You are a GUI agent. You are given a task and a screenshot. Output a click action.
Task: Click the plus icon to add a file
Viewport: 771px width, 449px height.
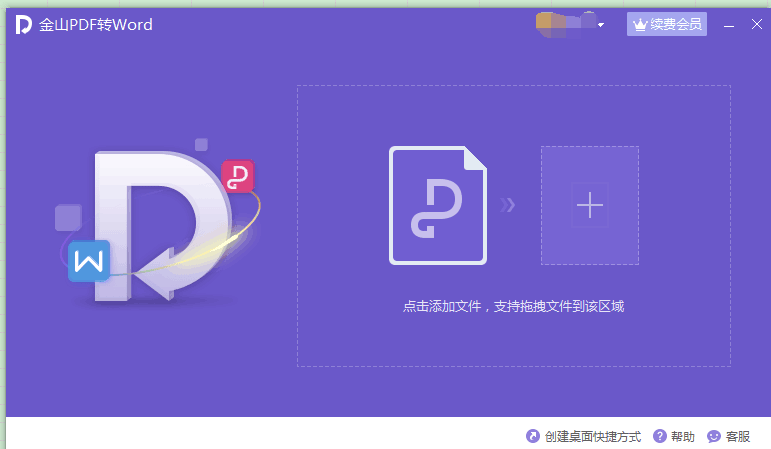coord(590,205)
